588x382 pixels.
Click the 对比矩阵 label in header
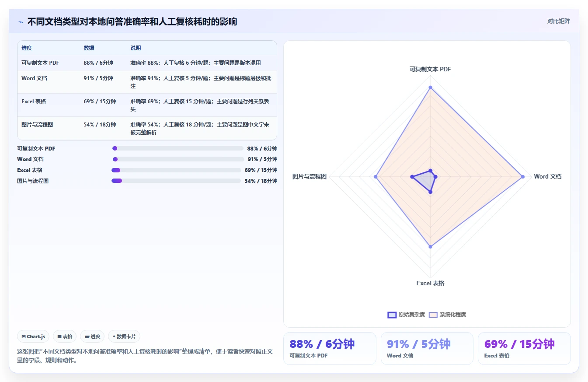coord(558,21)
